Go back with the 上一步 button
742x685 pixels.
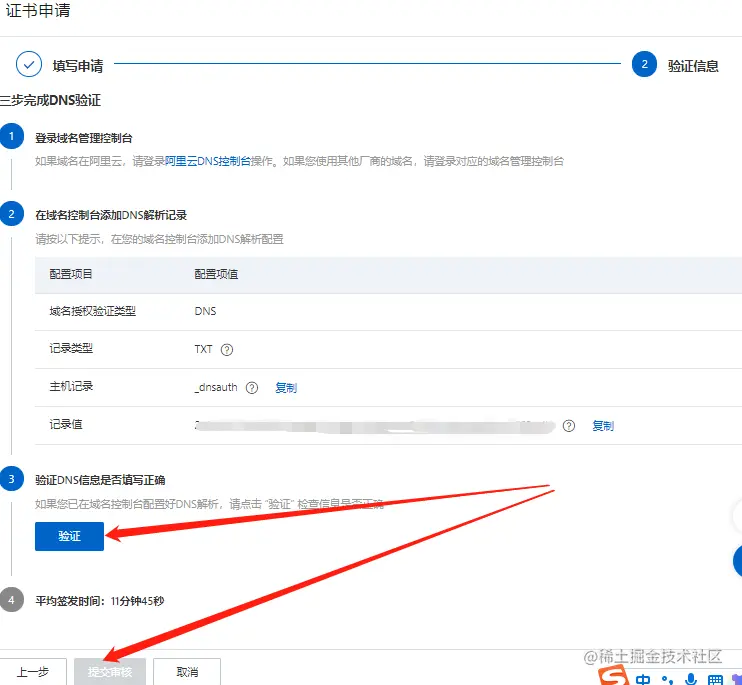(33, 672)
